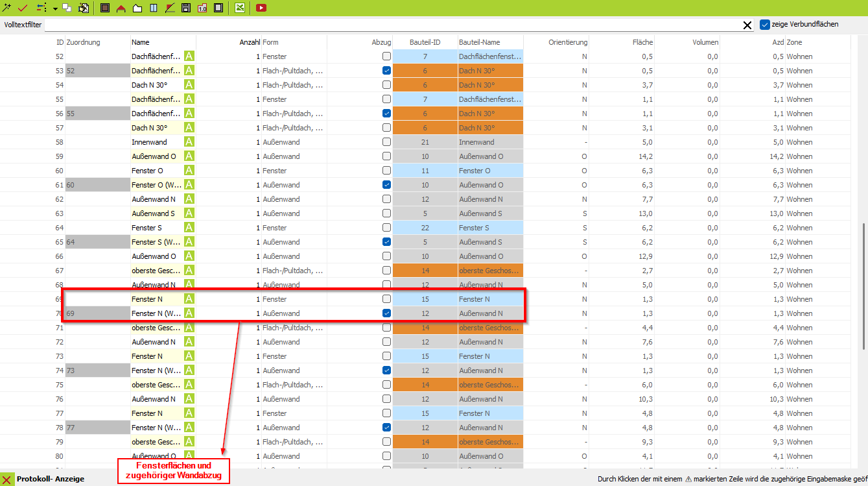This screenshot has height=486, width=868.
Task: Clear the Volltextfilter with the X button
Action: click(x=747, y=25)
